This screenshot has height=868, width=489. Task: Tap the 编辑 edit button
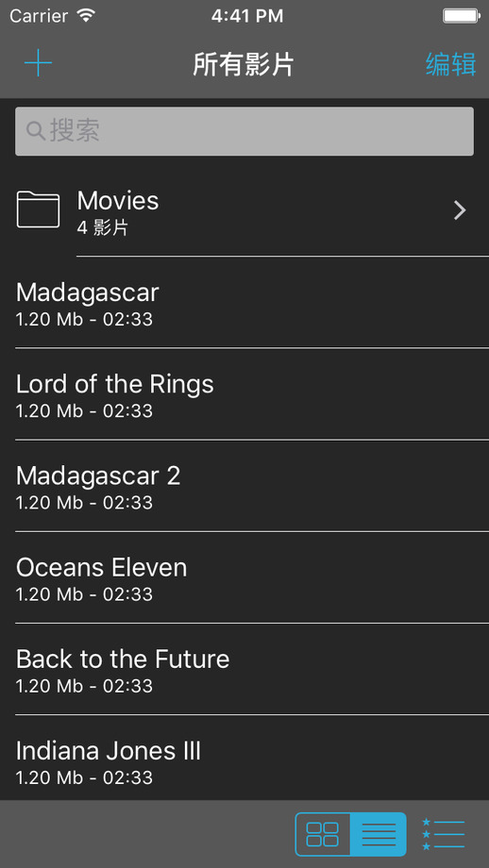coord(451,64)
